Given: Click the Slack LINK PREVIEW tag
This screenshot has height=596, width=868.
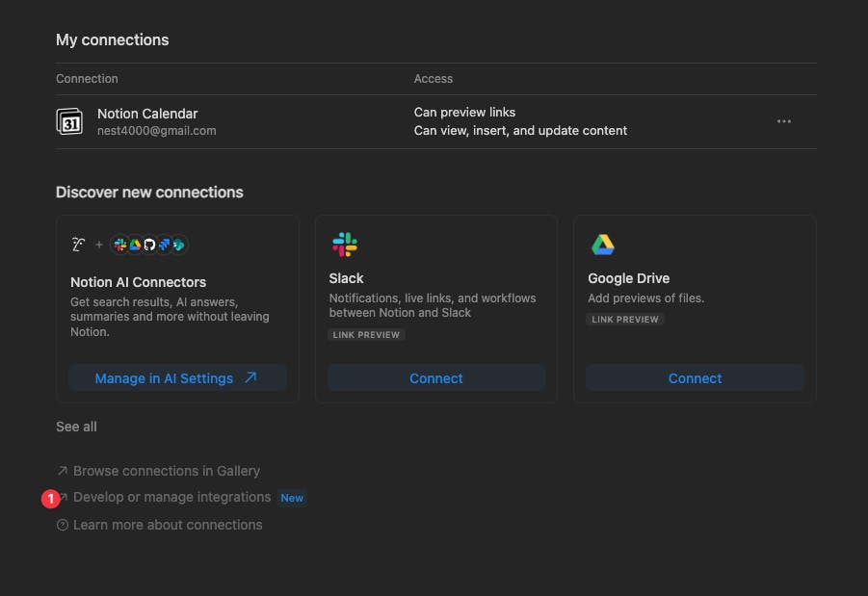Looking at the screenshot, I should [x=367, y=335].
